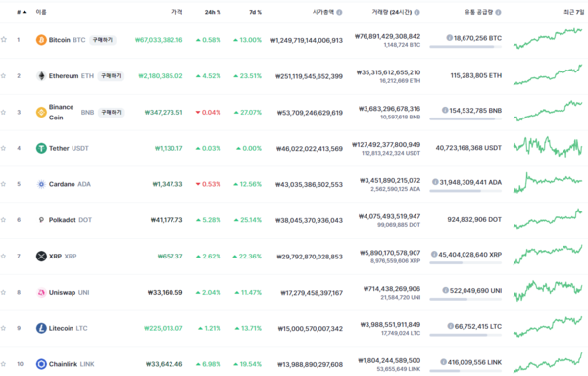This screenshot has width=588, height=376.
Task: Click the Polkadot logo icon
Action: 41,220
